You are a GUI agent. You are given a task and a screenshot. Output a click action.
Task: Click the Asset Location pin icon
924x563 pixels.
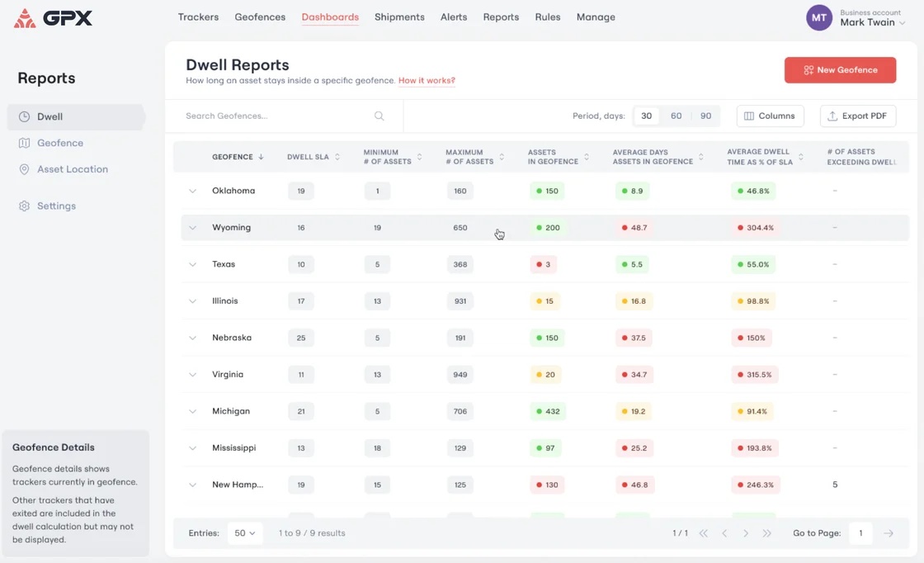pos(25,169)
